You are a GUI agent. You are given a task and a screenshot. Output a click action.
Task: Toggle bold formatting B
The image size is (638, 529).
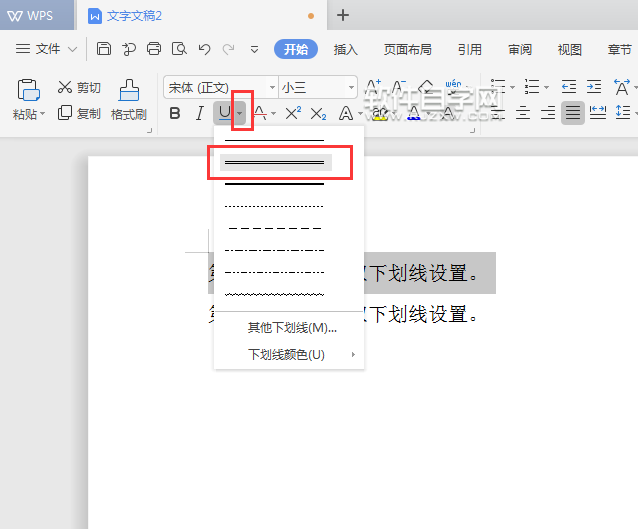(x=175, y=113)
